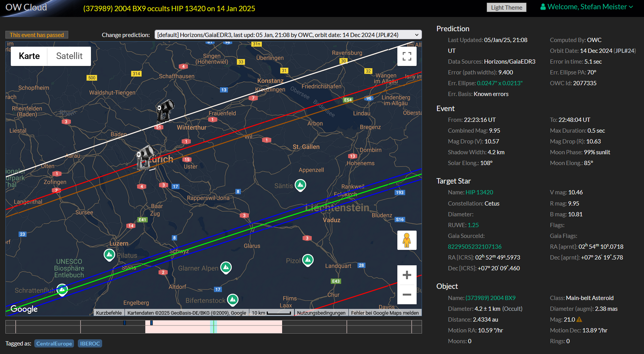This screenshot has width=644, height=354.
Task: Click Kartendaten copyright attribution
Action: click(x=187, y=313)
